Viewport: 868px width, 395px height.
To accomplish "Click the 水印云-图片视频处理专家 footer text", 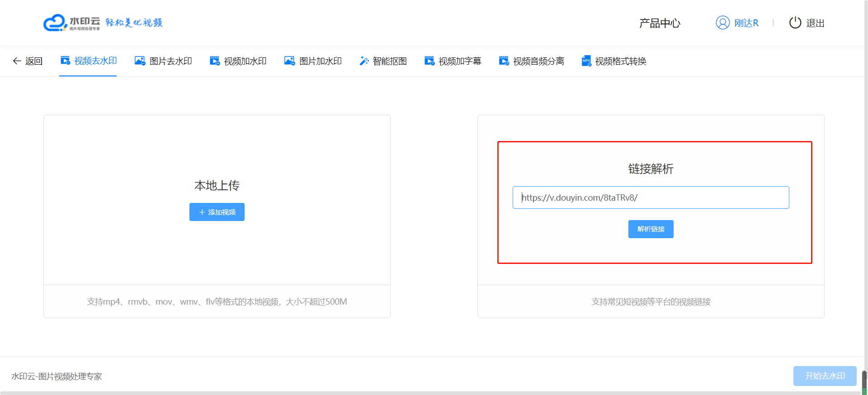I will pos(57,376).
